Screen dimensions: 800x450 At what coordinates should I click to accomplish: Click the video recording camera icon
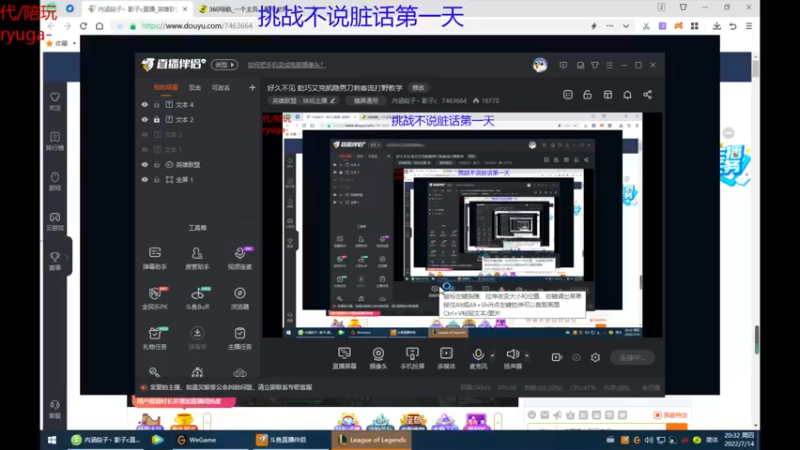click(x=557, y=358)
